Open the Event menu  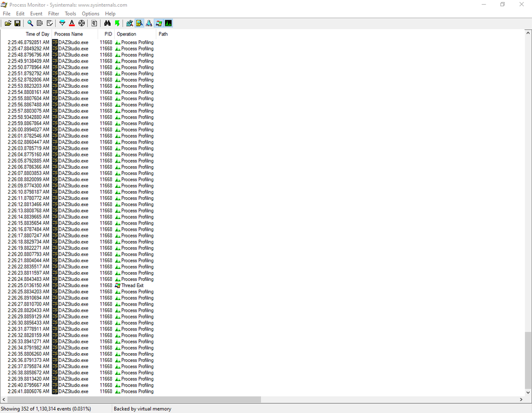click(x=36, y=13)
